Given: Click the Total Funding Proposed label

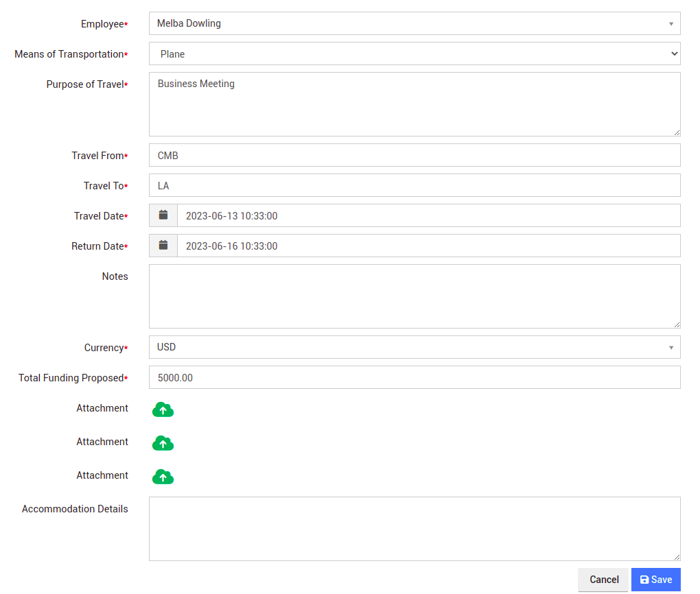Looking at the screenshot, I should point(73,378).
